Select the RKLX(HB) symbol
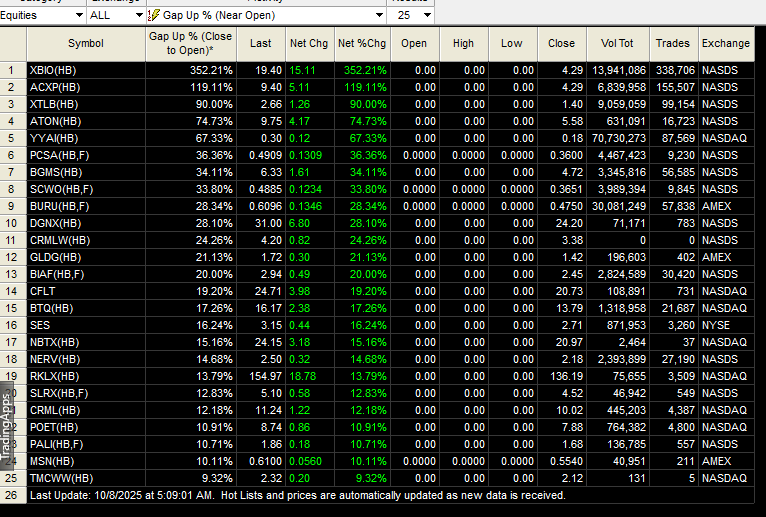Viewport: 766px width, 517px height. pyautogui.click(x=54, y=376)
